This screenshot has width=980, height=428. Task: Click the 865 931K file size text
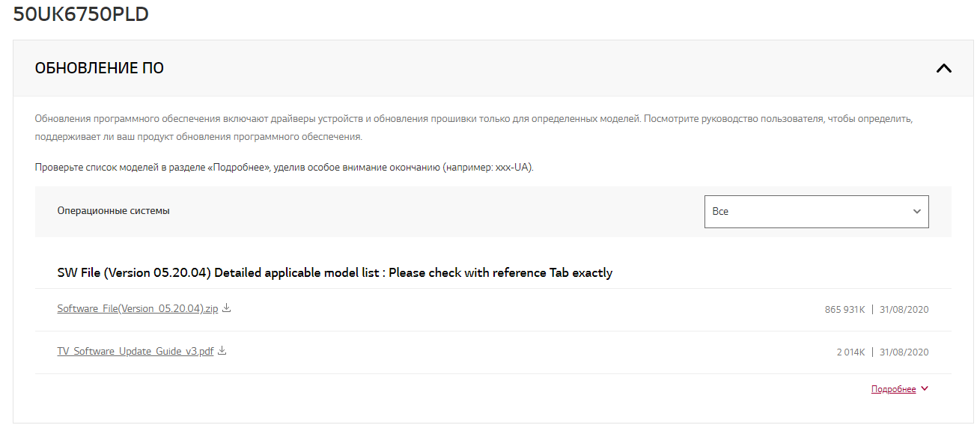point(844,309)
